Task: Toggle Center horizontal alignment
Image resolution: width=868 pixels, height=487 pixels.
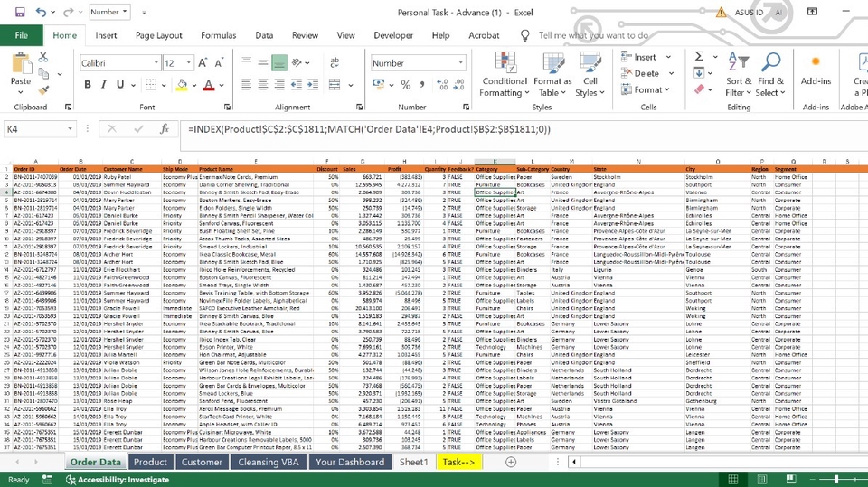Action: click(263, 85)
